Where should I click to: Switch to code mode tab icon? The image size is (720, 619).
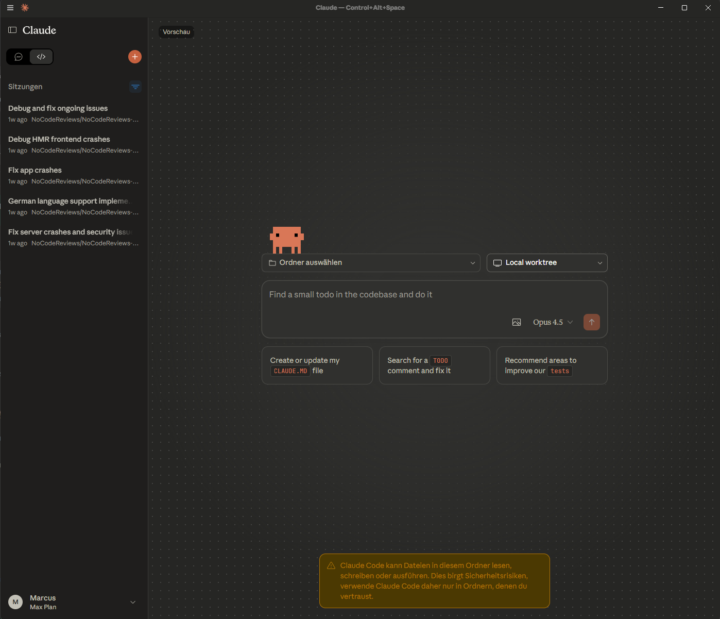click(x=41, y=57)
